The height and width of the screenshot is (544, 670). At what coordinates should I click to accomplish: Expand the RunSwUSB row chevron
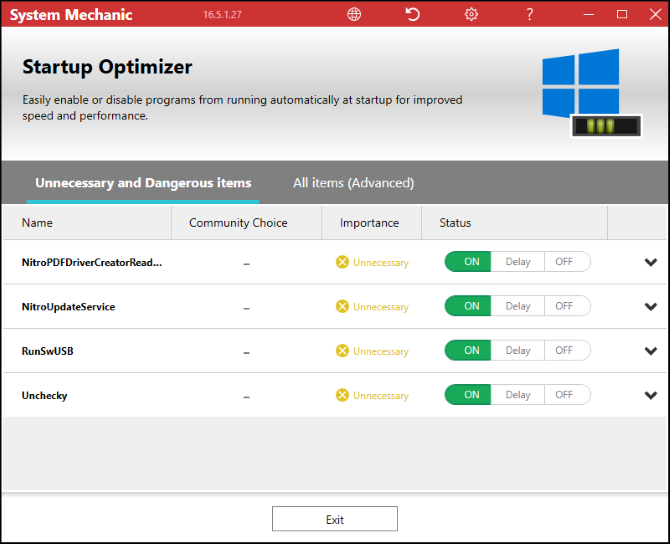pyautogui.click(x=651, y=351)
